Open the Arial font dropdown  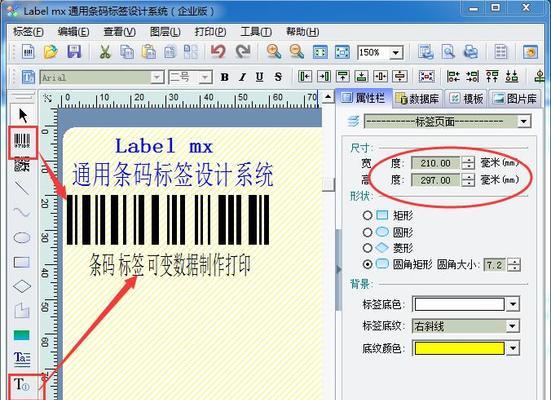[156, 77]
